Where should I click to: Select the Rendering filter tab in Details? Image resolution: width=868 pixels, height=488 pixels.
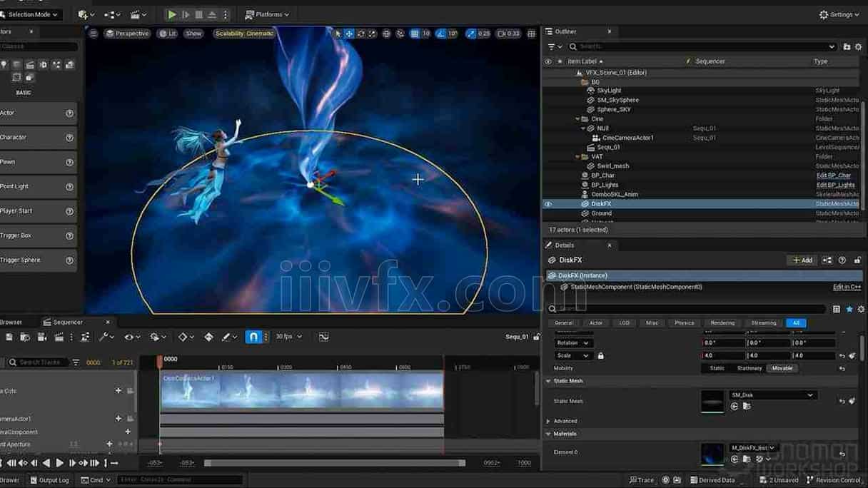pyautogui.click(x=722, y=323)
